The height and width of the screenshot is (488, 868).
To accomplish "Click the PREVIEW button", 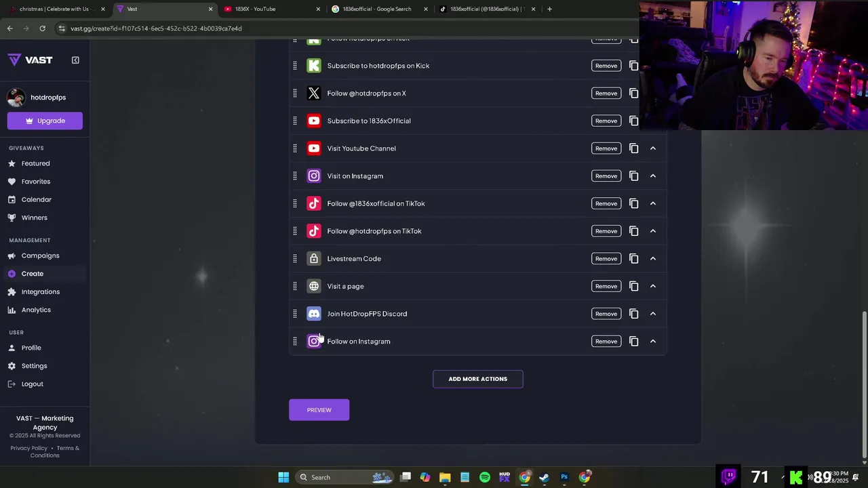I will 319,409.
